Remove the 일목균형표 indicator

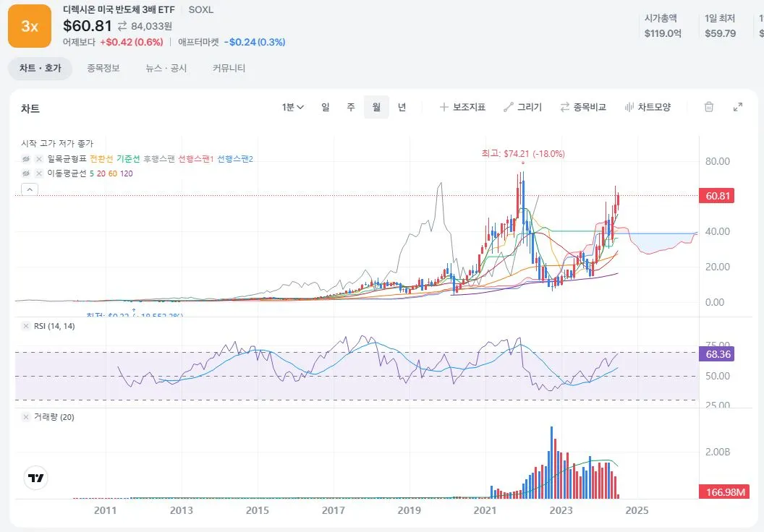click(40, 159)
